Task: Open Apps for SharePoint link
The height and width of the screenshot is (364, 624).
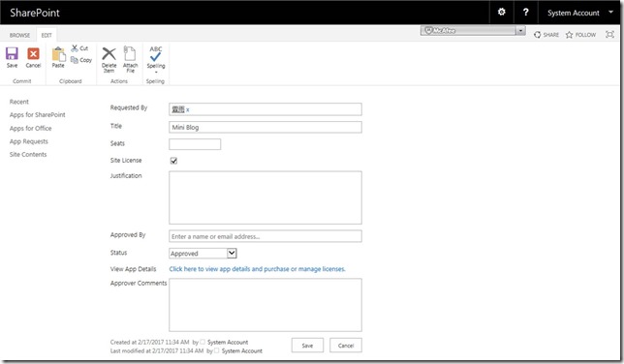Action: click(x=38, y=115)
